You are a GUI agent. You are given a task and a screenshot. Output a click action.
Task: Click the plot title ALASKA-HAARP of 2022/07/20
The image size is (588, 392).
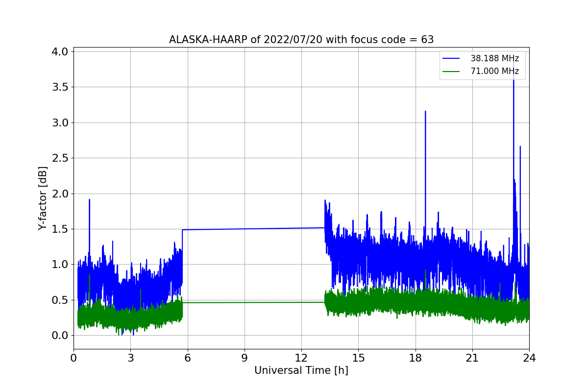pos(301,40)
